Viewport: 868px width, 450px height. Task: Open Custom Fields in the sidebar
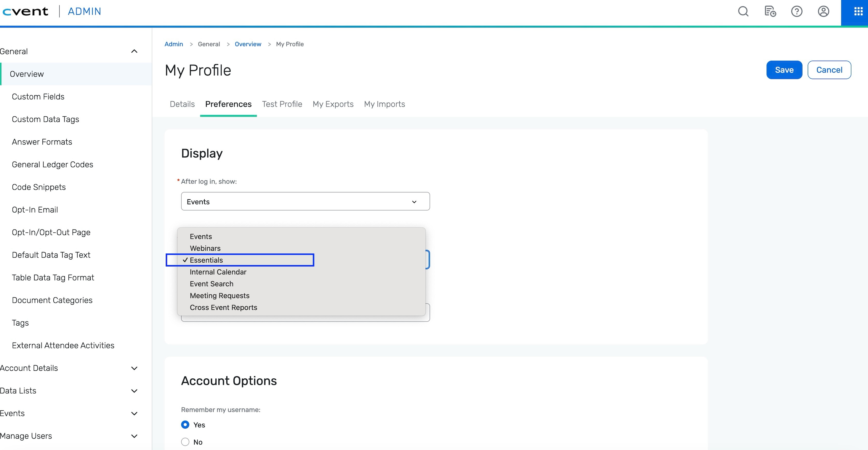(38, 97)
